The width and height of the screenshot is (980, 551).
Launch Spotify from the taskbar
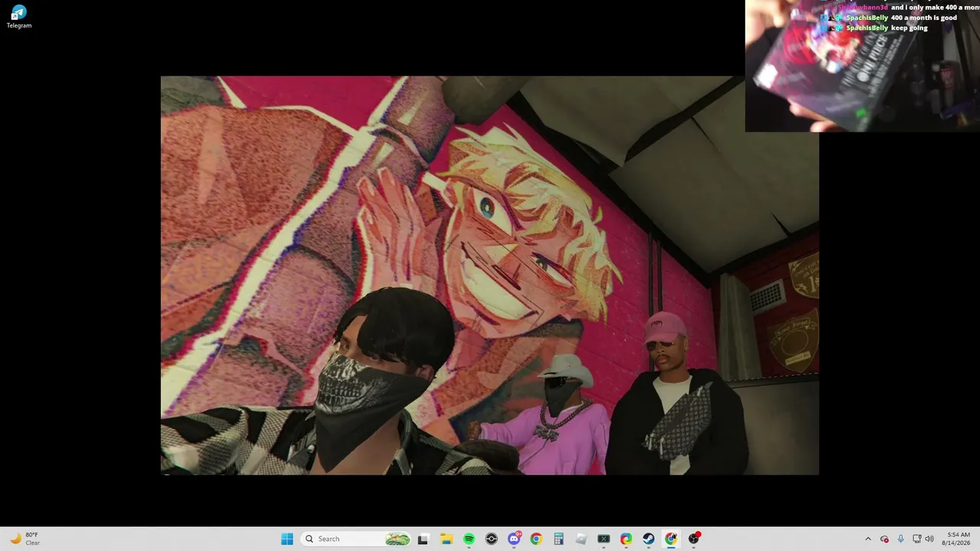[x=469, y=539]
